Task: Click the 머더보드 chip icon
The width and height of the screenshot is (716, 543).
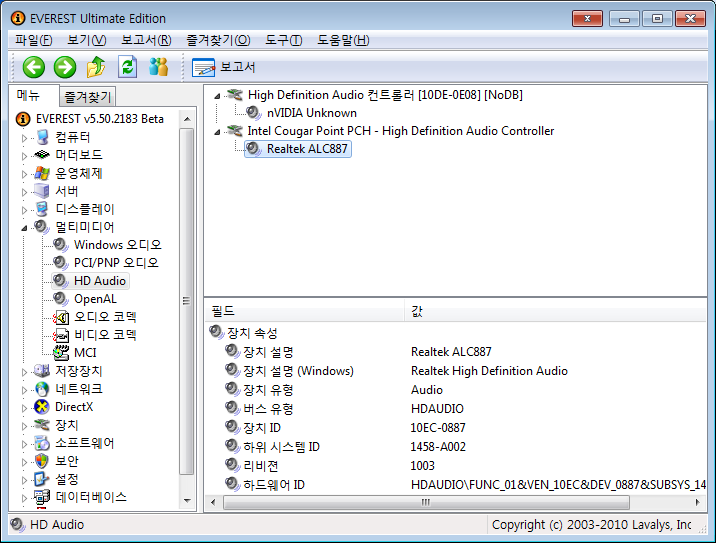Action: coord(42,155)
